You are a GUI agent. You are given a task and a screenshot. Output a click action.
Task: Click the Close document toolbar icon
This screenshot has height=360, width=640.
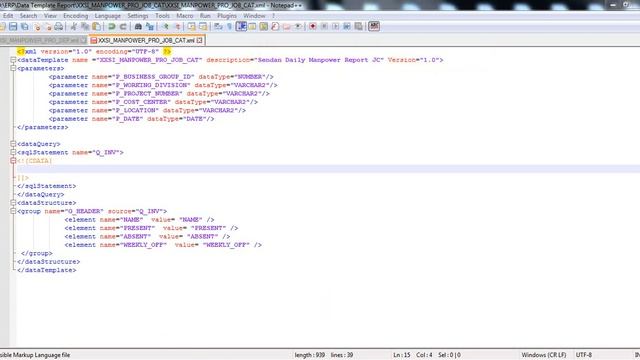point(37,27)
